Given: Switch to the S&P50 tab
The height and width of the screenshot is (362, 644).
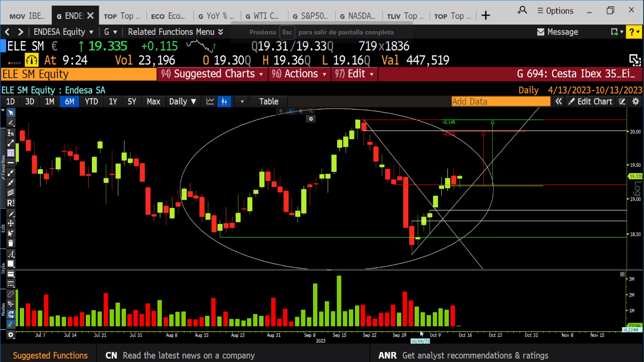Looking at the screenshot, I should coord(310,16).
